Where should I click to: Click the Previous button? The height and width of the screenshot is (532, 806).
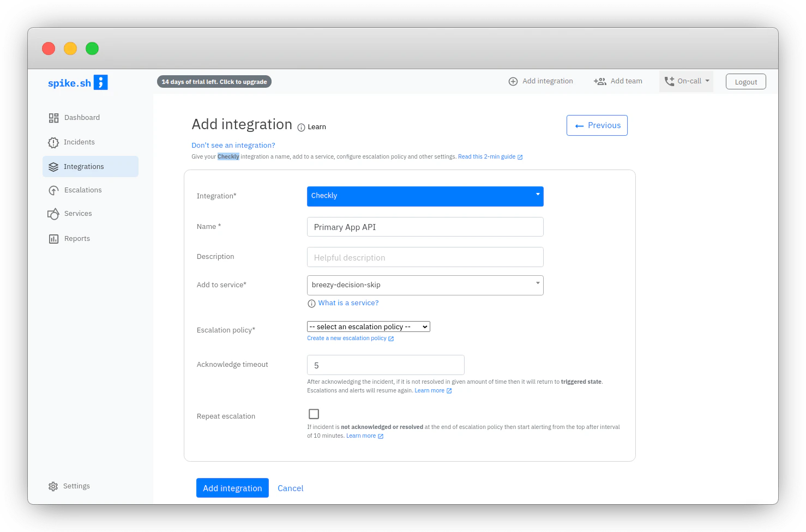[597, 125]
